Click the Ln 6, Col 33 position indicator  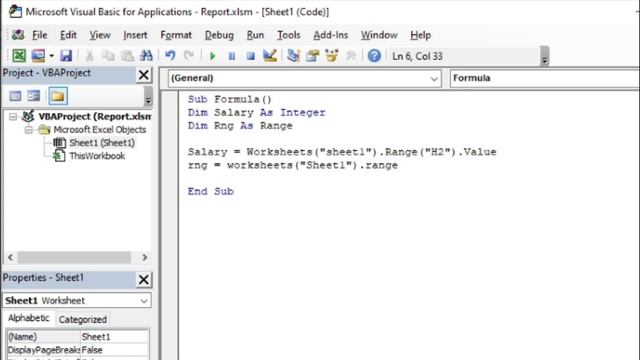pos(417,56)
